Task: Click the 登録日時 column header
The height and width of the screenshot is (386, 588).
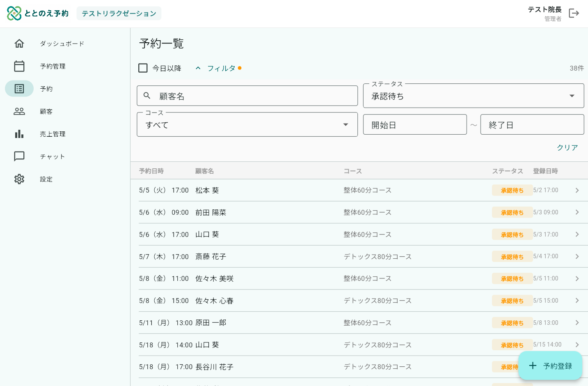Action: [545, 171]
